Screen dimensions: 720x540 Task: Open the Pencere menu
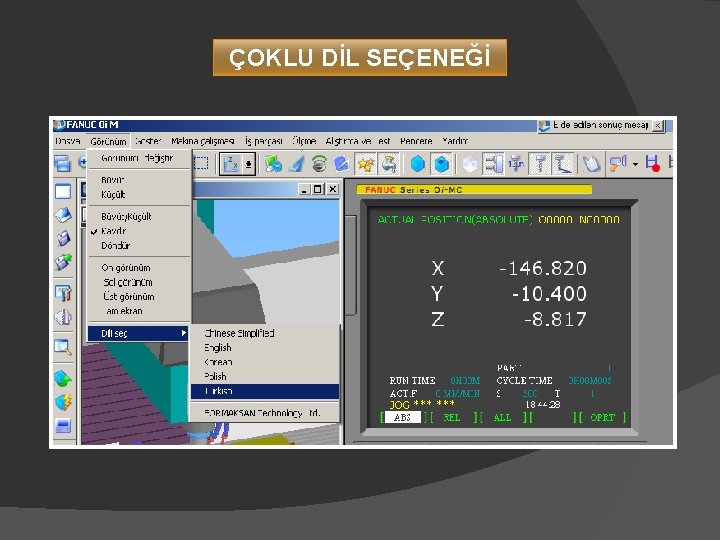coord(416,141)
